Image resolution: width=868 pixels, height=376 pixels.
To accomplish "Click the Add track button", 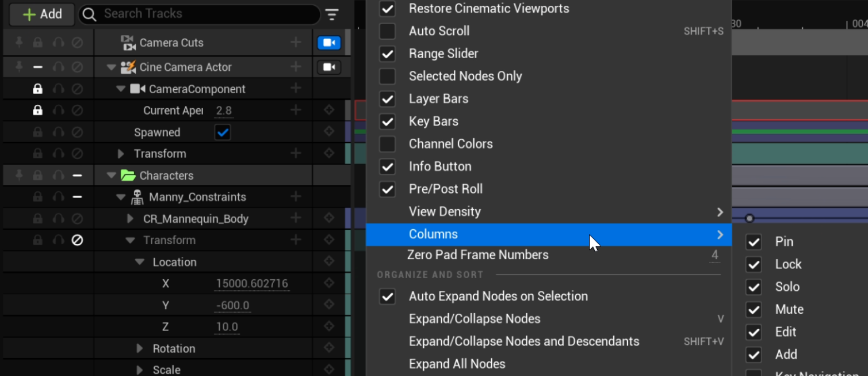I will click(41, 14).
